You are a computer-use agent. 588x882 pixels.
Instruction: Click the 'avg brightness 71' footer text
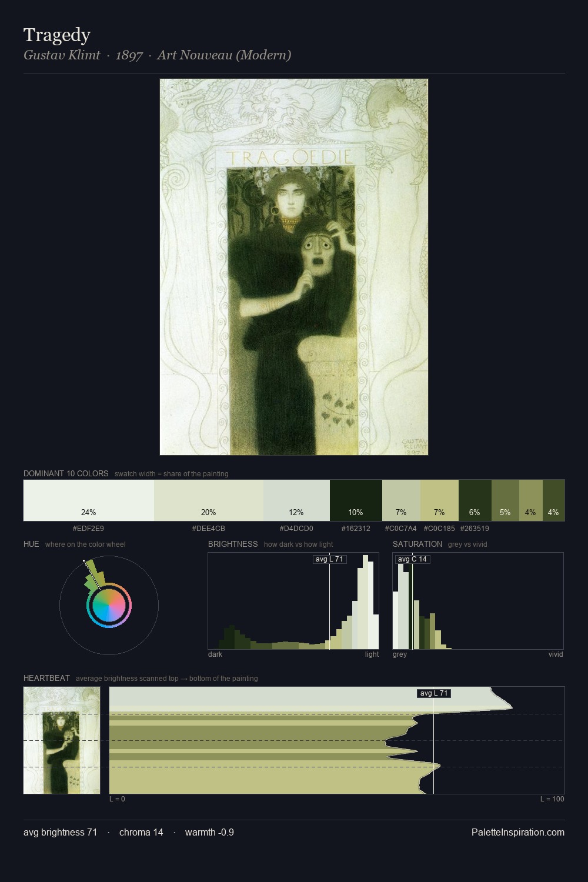point(60,832)
